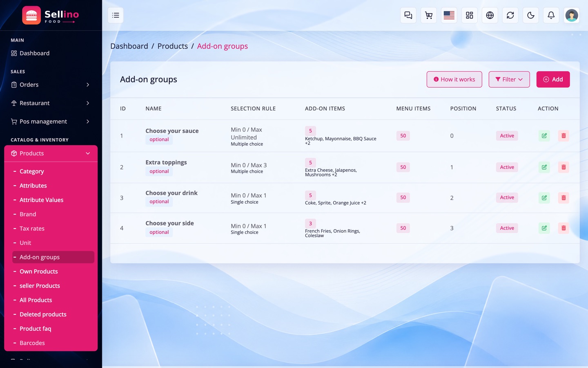Expand the Pos management menu
Viewport: 588px width, 368px height.
51,121
